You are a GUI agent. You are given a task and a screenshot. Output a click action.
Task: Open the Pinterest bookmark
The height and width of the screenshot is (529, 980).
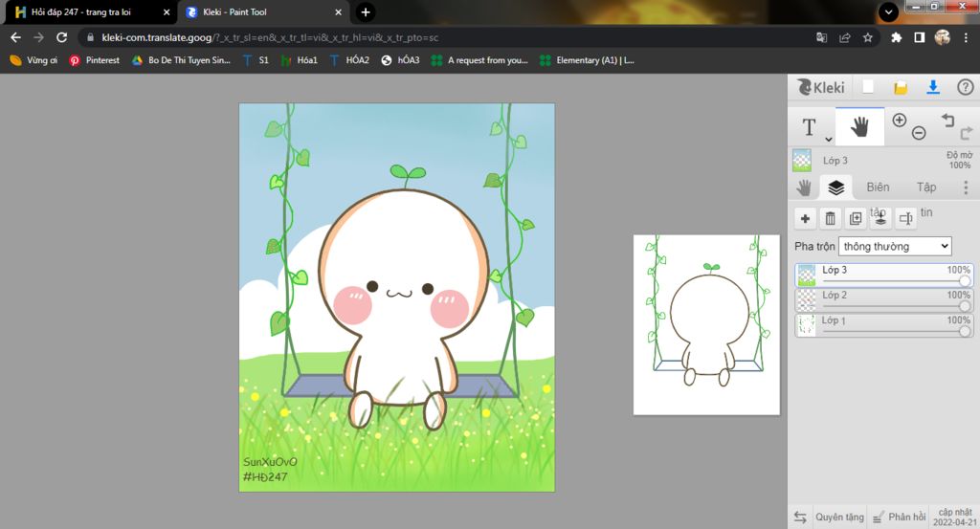tap(95, 60)
